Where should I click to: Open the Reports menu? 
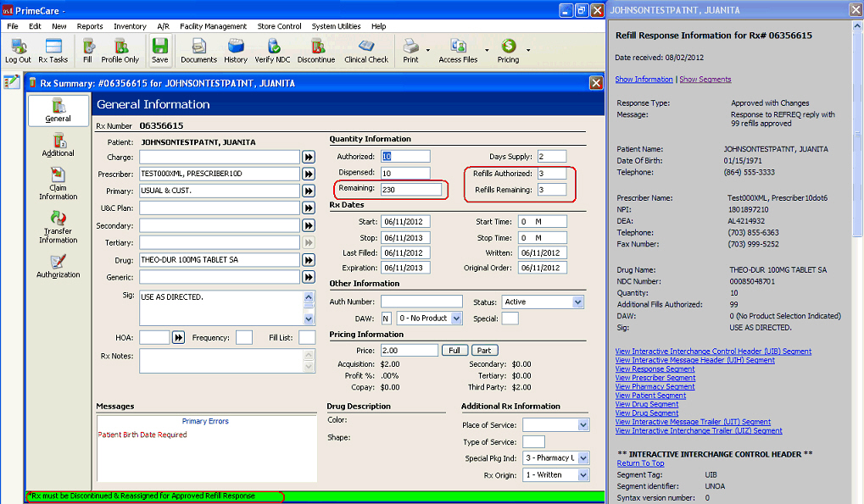[x=90, y=26]
